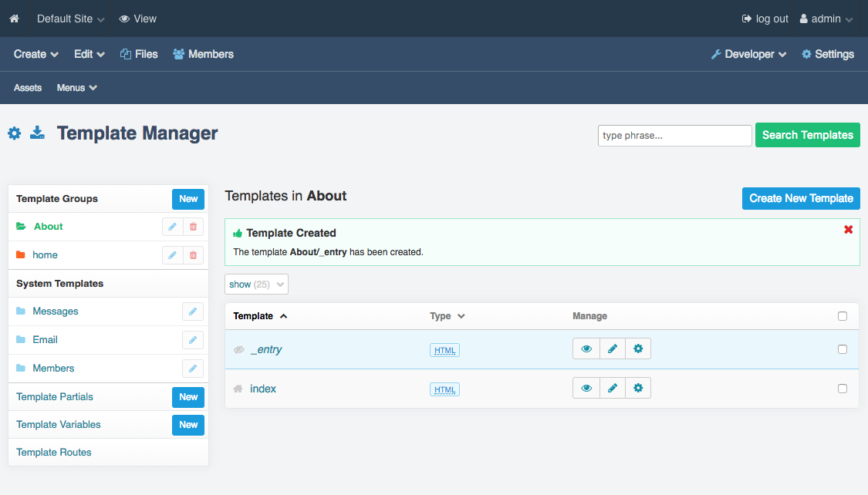This screenshot has height=495, width=868.
Task: Open the show (25) dropdown
Action: [256, 285]
